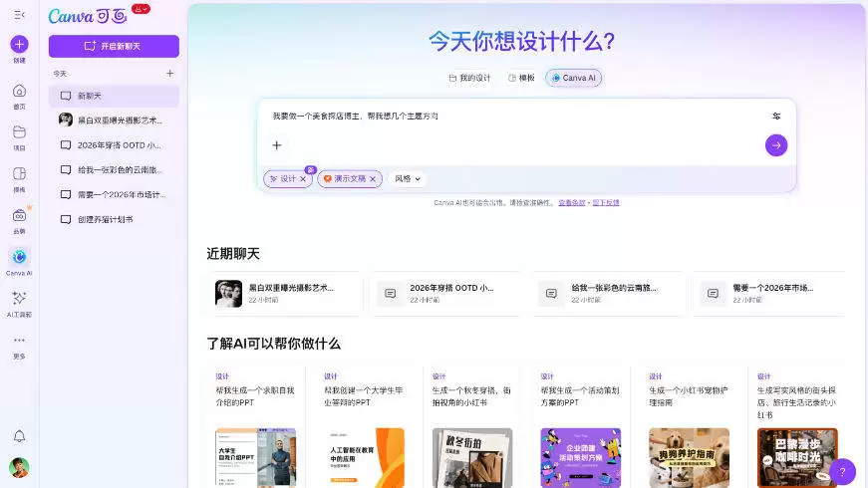Switch to the 模板 tab above prompt
The width and height of the screenshot is (868, 488).
click(x=521, y=78)
